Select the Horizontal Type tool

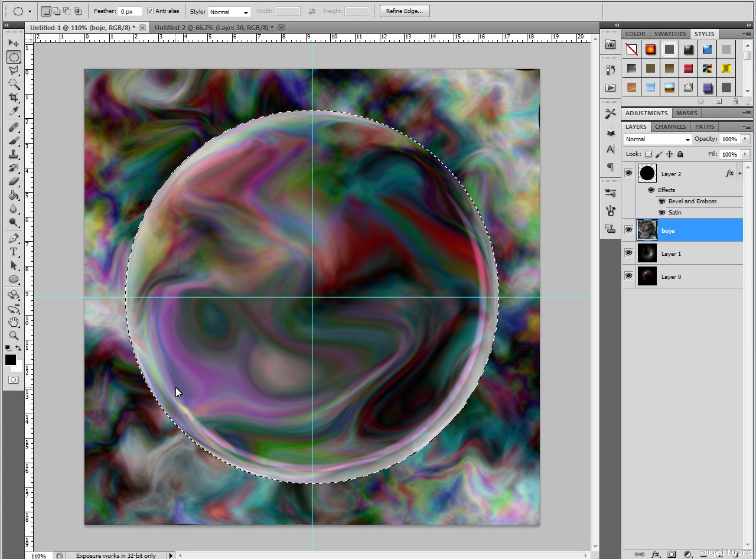pos(14,252)
